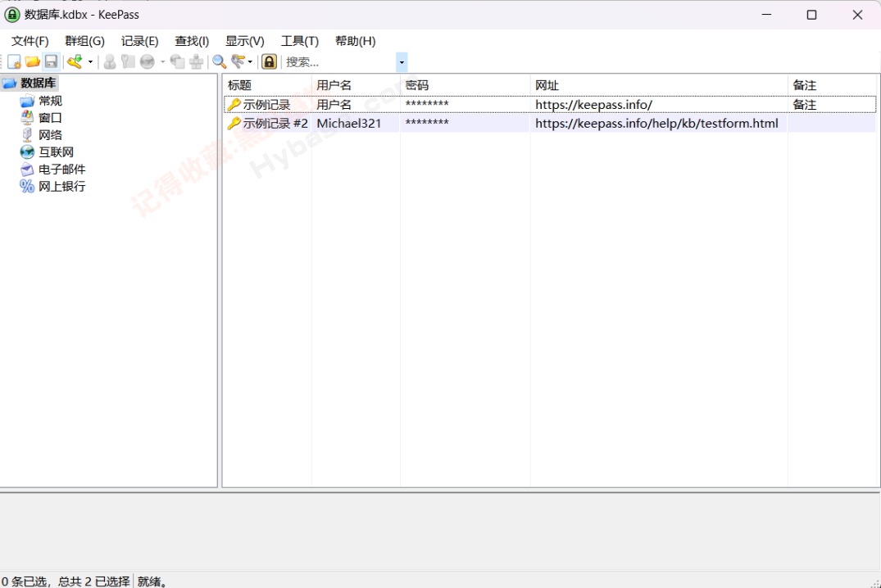This screenshot has height=588, width=881.
Task: Copy user name toolbar icon
Action: tap(110, 61)
